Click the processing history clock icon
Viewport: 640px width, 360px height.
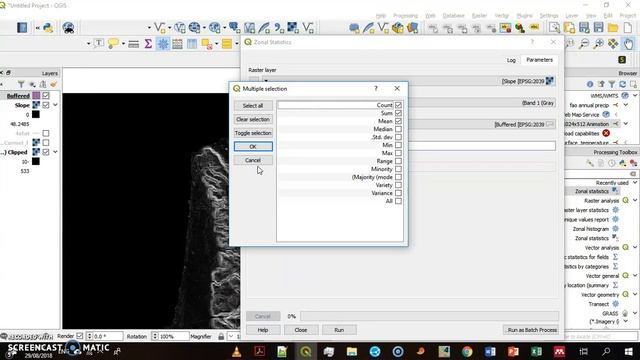(611, 163)
